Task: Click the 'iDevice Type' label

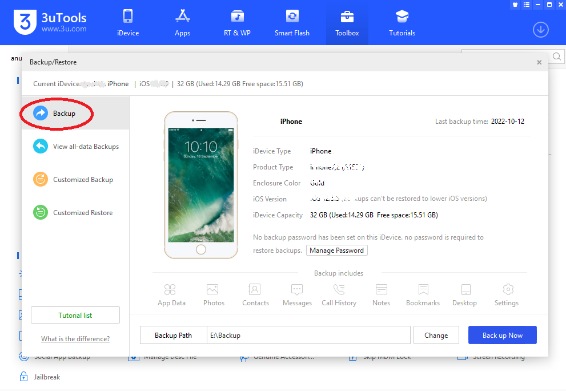Action: (x=272, y=151)
